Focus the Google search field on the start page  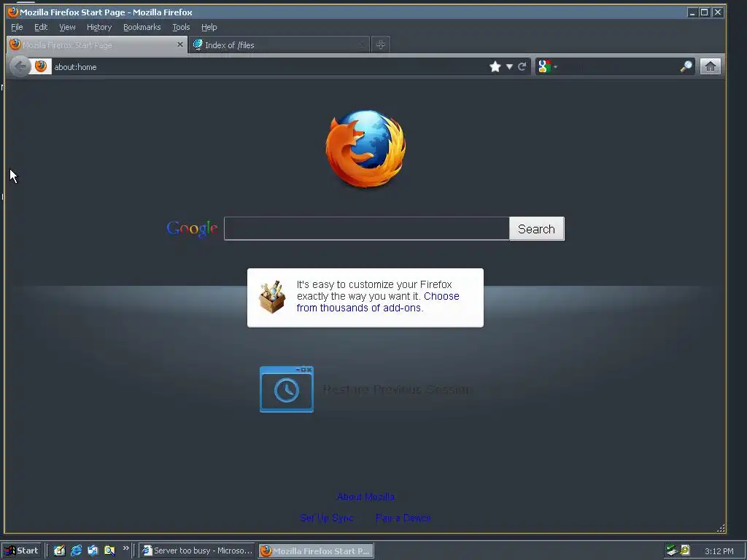[366, 228]
